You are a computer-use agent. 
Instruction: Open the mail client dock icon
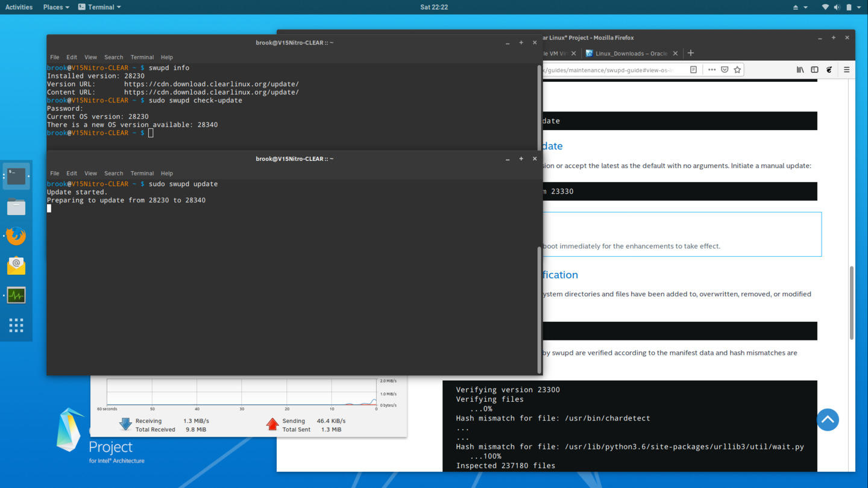tap(16, 265)
